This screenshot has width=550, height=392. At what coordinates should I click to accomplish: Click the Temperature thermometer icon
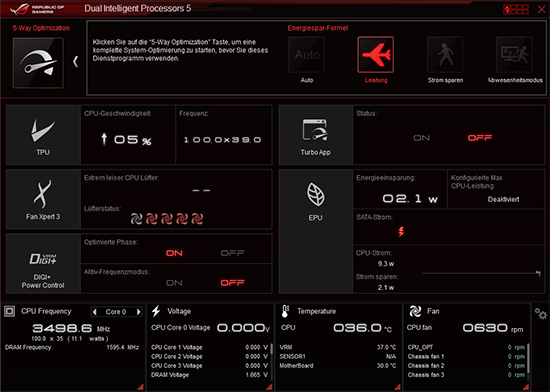point(285,311)
